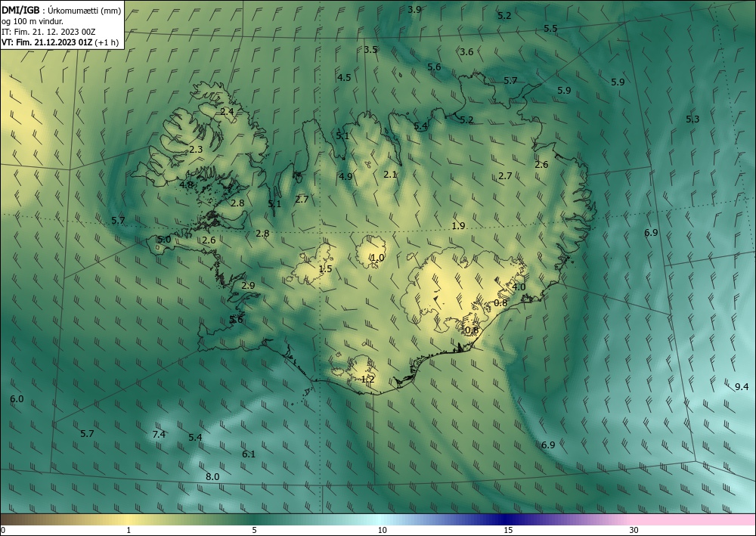The image size is (756, 536).
Task: Select the 3.6 value label
Action: click(x=466, y=52)
